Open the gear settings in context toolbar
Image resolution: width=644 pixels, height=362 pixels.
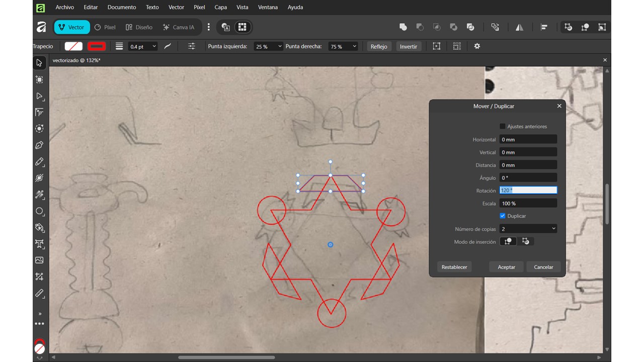pos(477,46)
